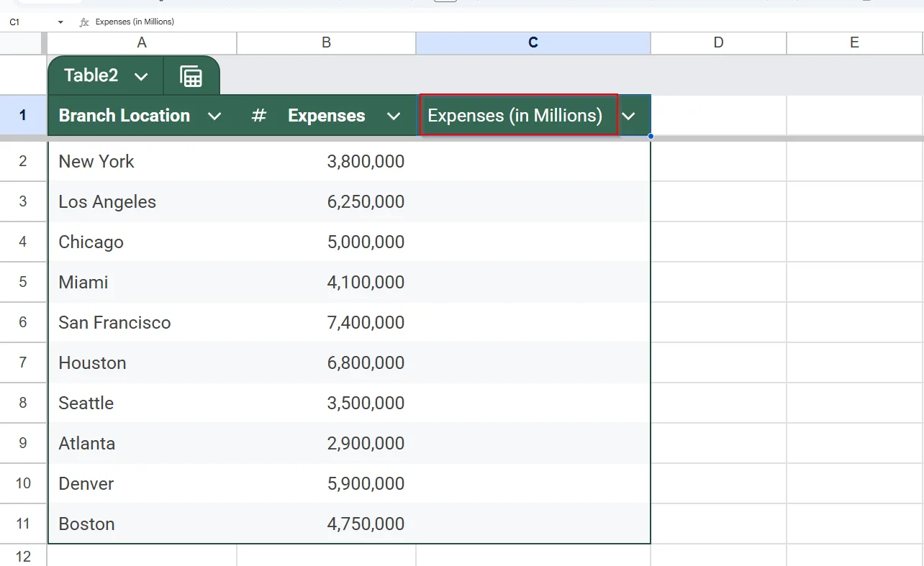924x566 pixels.
Task: Select the New York cell
Action: pos(142,161)
